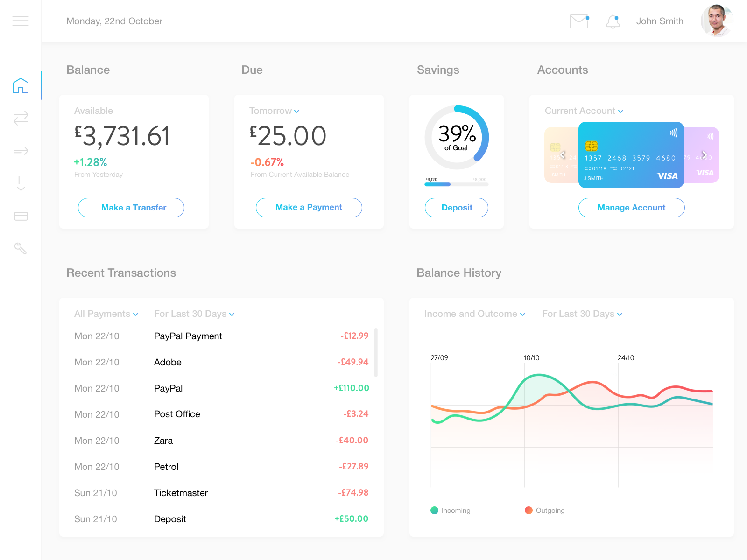Viewport: 747px width, 560px height.
Task: Open the Tomorrow dropdown in the Due card
Action: pyautogui.click(x=274, y=111)
